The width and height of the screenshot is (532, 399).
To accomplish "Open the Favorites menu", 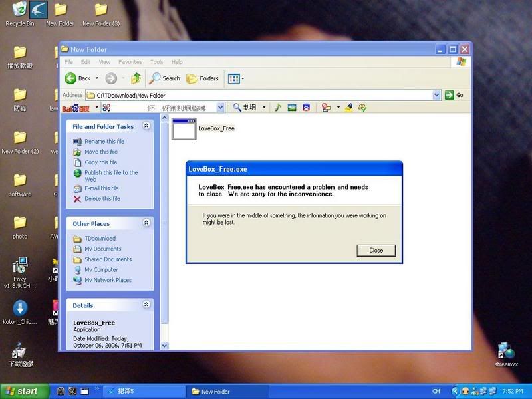I will tap(130, 62).
